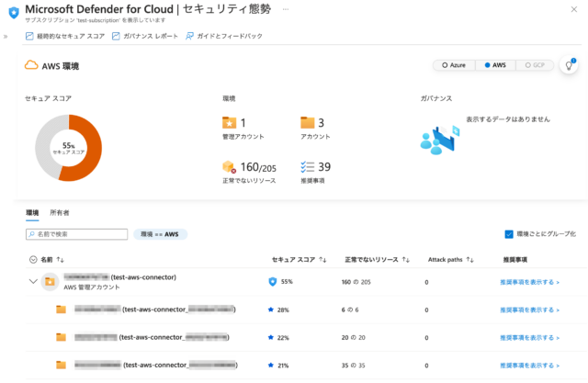
Task: Click the unhealthy resources cube icon
Action: coord(229,167)
